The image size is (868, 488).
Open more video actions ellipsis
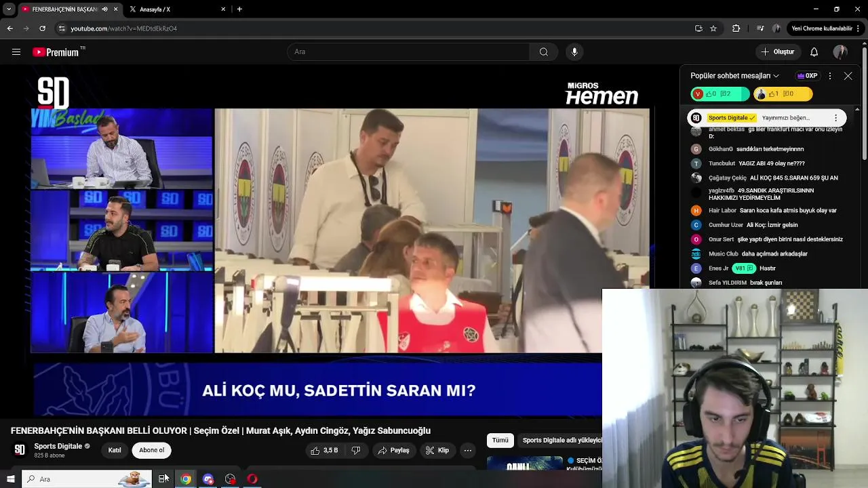[x=468, y=450]
